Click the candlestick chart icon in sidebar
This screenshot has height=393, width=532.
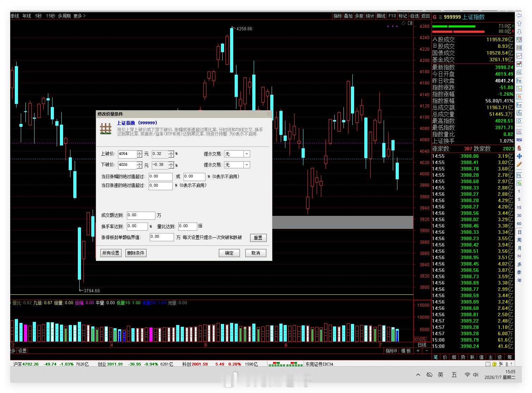click(x=519, y=64)
